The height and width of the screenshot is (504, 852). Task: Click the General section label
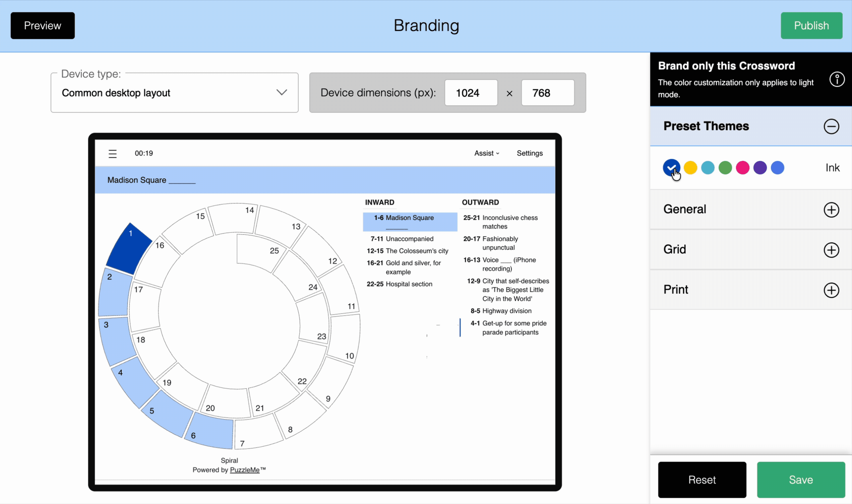[x=685, y=209]
